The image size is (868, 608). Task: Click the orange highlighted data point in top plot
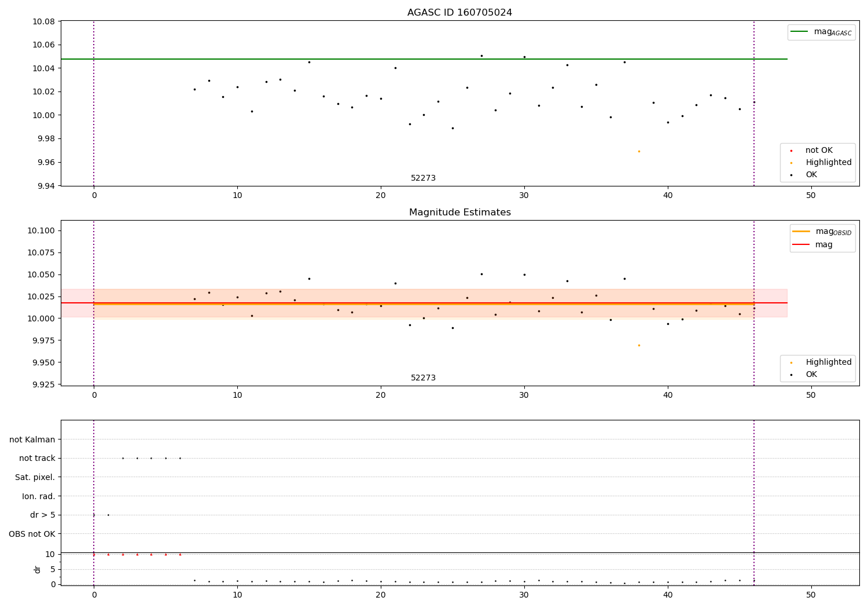click(639, 151)
